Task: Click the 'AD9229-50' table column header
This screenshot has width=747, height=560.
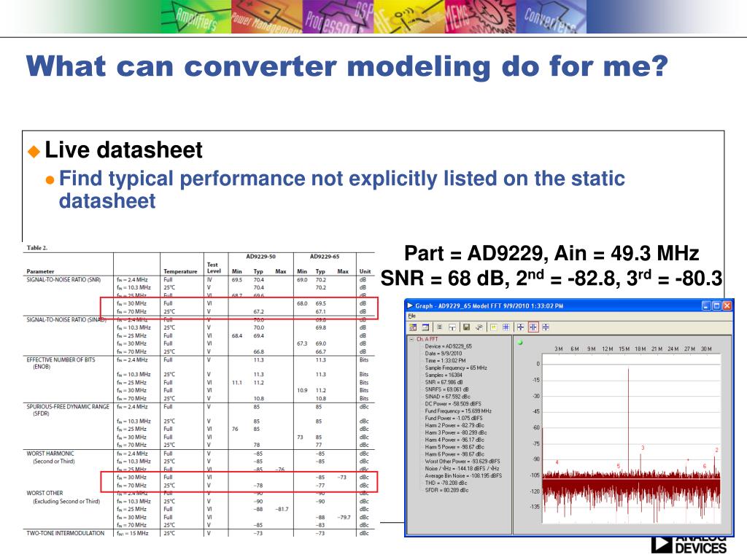Action: pos(260,257)
